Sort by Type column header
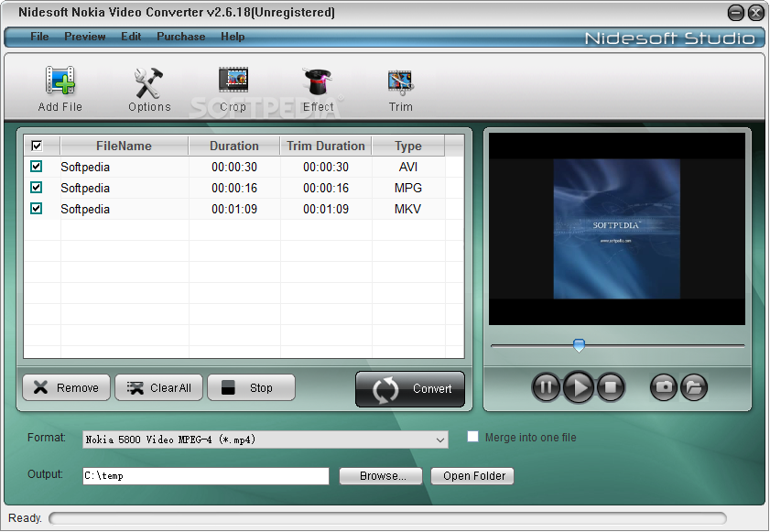Screen dimensions: 770x532 tap(408, 146)
